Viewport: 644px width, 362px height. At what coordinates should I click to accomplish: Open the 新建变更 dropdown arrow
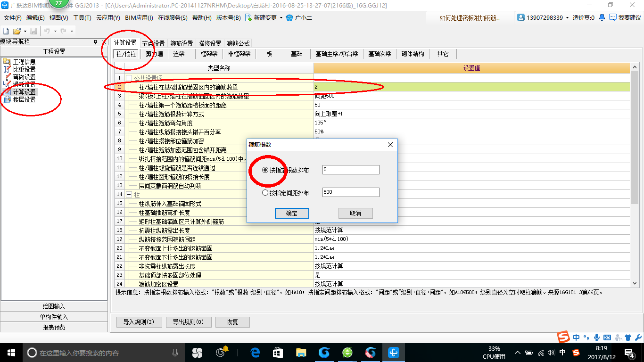[281, 17]
